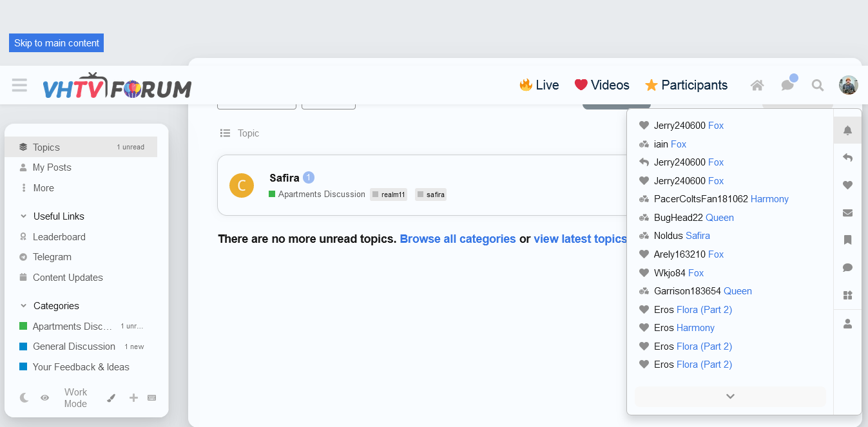This screenshot has height=427, width=868.
Task: Toggle the eye visibility icon in sidebar
Action: 44,398
